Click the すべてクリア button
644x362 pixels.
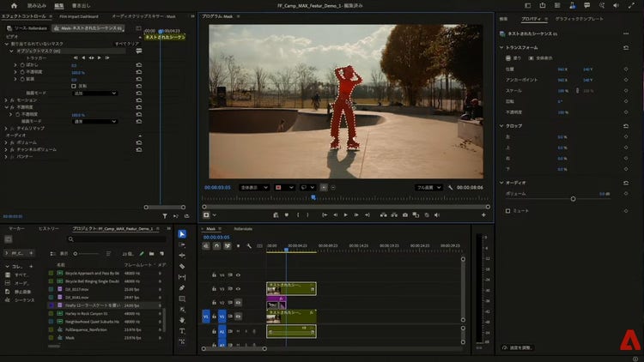click(127, 43)
